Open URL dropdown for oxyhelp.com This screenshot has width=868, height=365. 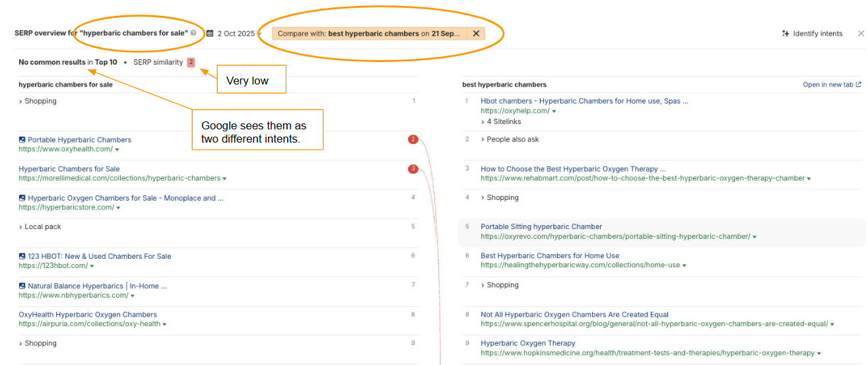pyautogui.click(x=554, y=112)
